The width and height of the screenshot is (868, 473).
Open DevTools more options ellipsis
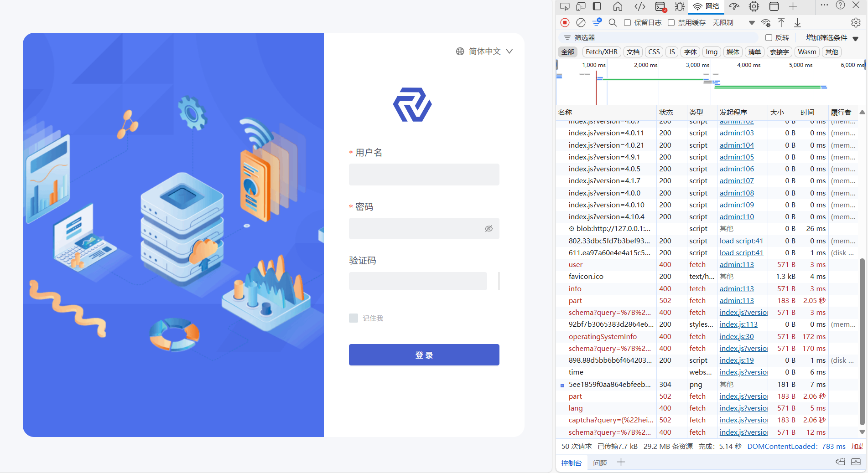point(824,5)
